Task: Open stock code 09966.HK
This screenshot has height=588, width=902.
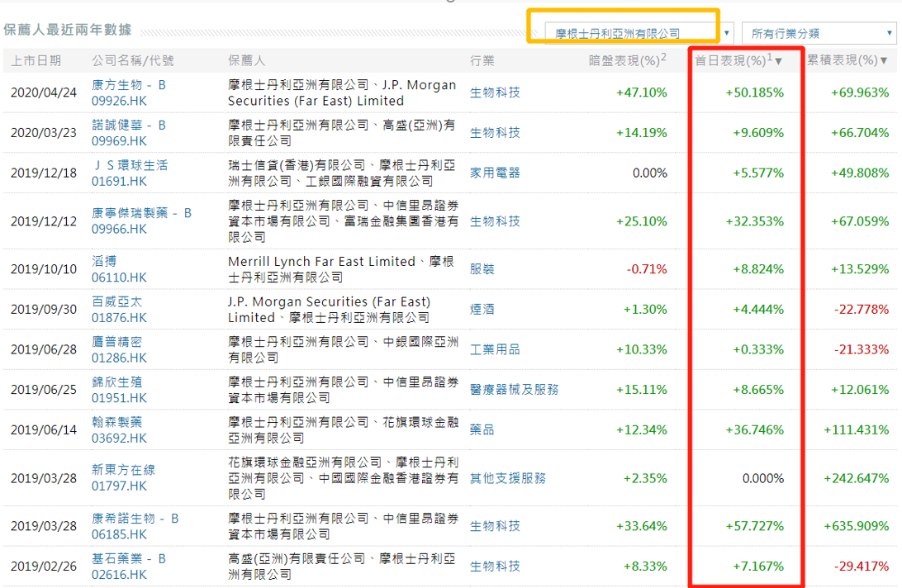Action: pyautogui.click(x=119, y=229)
